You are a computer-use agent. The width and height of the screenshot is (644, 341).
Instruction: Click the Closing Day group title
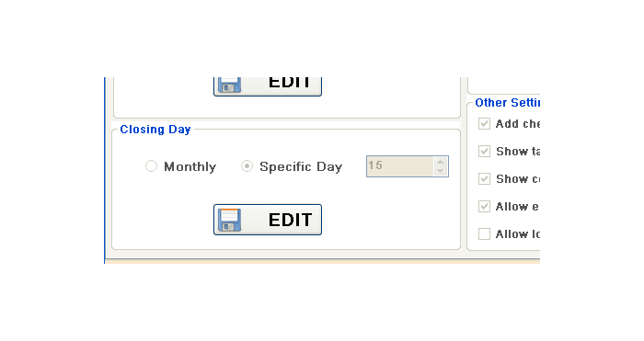pos(155,130)
